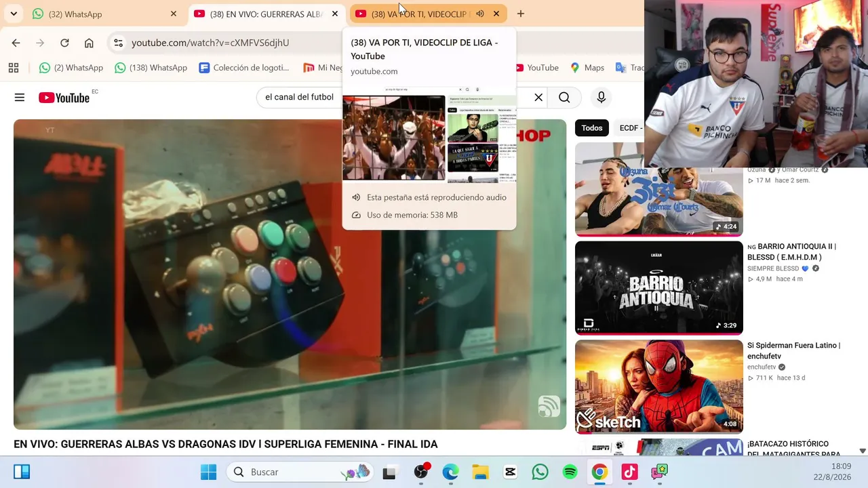
Task: Open the chat-star app in the taskbar
Action: tap(659, 472)
